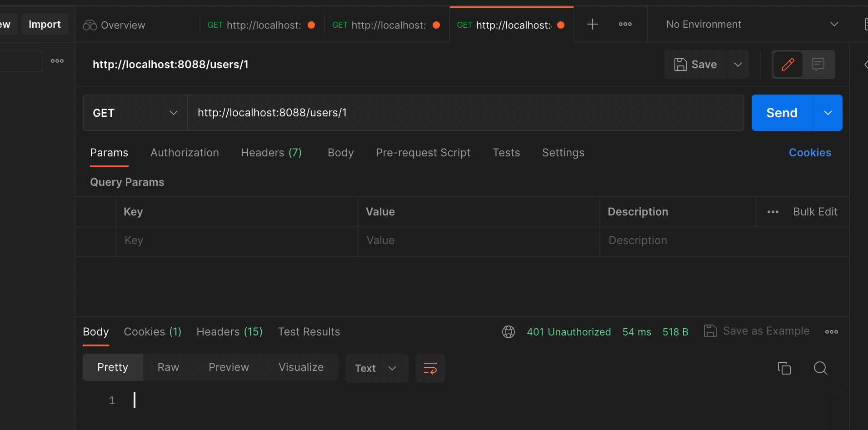The image size is (868, 430).
Task: Open the request Headers (7) tab
Action: pos(271,153)
